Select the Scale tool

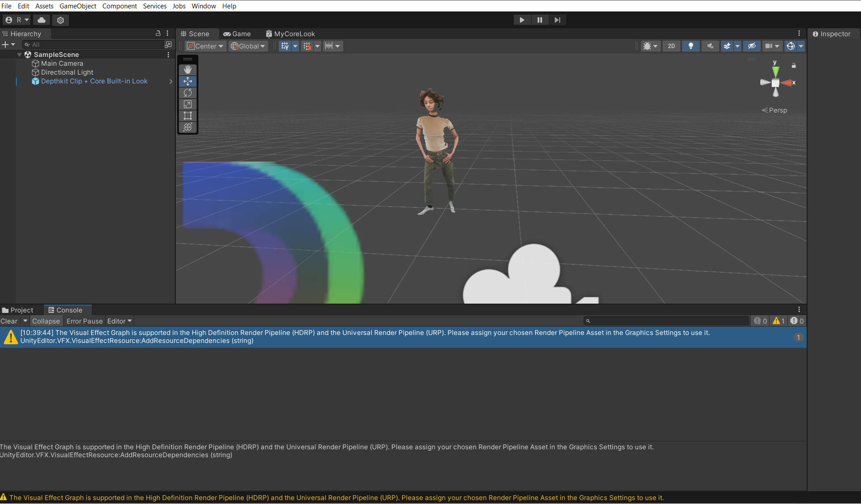(188, 104)
